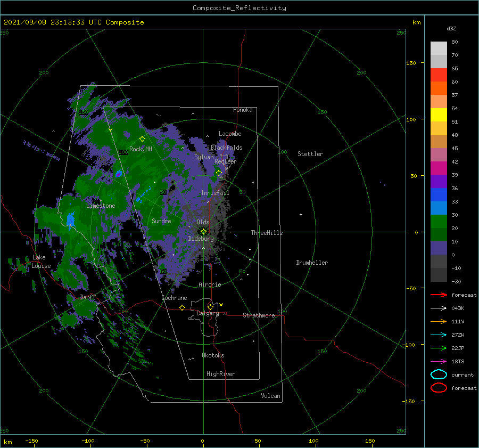This screenshot has width=479, height=448.
Task: Click the Airdrie label
Action: pyautogui.click(x=210, y=284)
